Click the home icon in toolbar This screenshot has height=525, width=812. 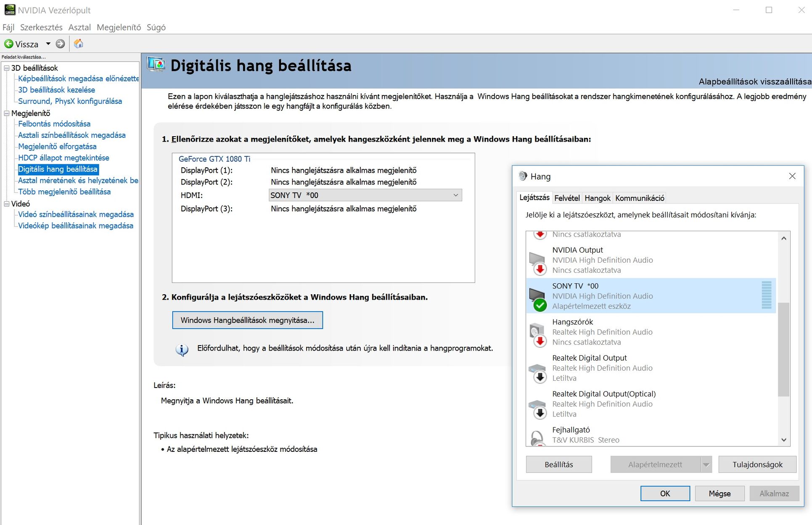coord(79,44)
